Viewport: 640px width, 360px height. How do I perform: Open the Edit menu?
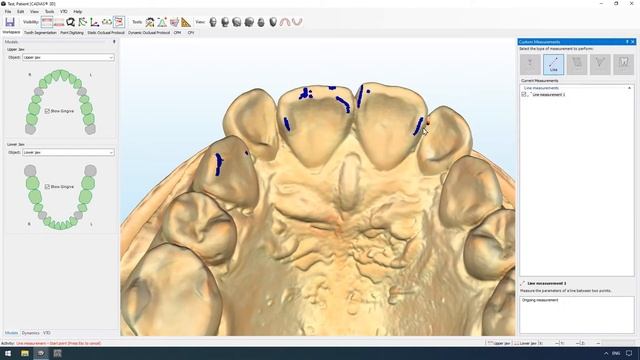(x=20, y=11)
